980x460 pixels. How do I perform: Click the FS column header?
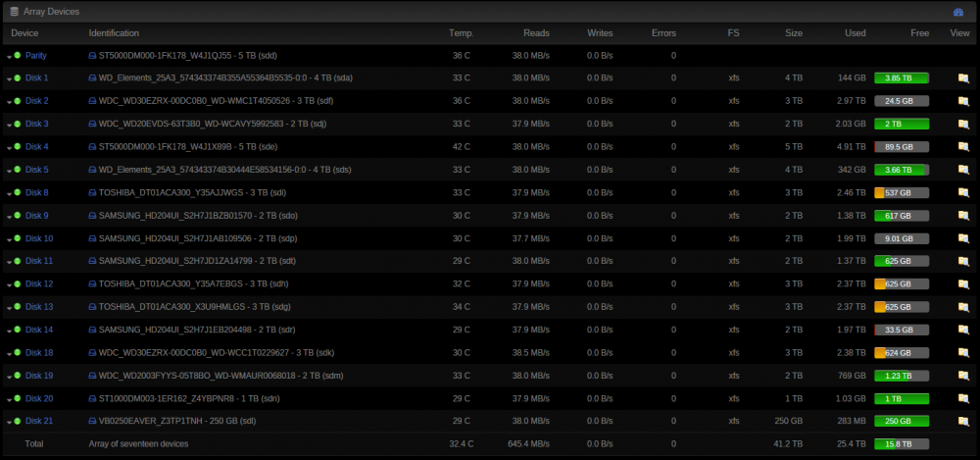tap(733, 33)
